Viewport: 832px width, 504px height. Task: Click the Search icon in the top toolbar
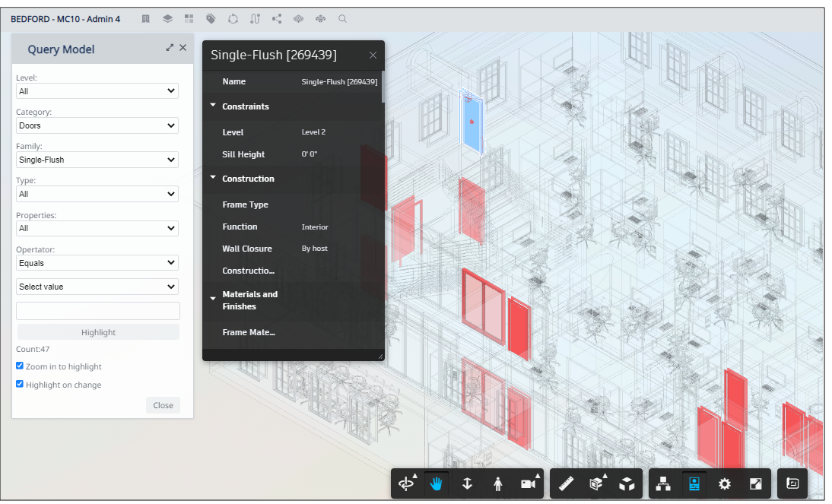(x=342, y=18)
